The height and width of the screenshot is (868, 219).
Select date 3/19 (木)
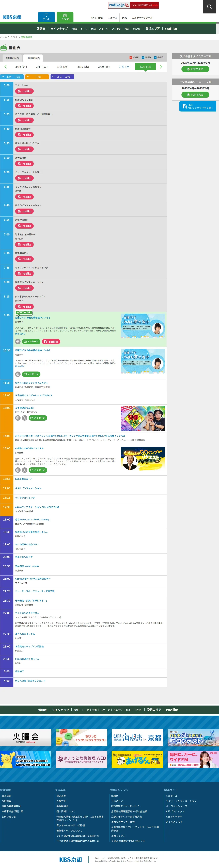tap(83, 67)
